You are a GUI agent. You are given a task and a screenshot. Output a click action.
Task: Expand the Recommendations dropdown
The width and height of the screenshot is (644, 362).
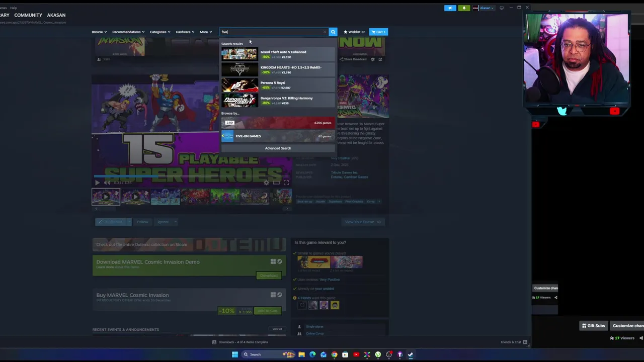tap(128, 32)
